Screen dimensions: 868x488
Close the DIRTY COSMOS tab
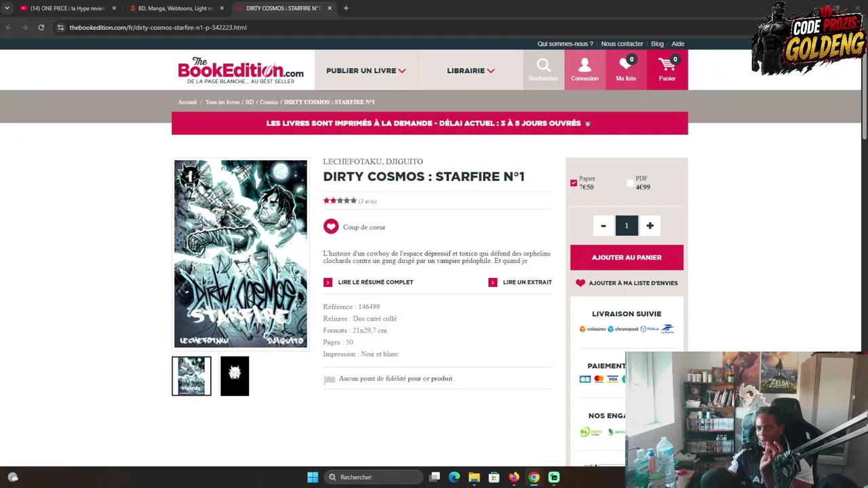pos(330,8)
